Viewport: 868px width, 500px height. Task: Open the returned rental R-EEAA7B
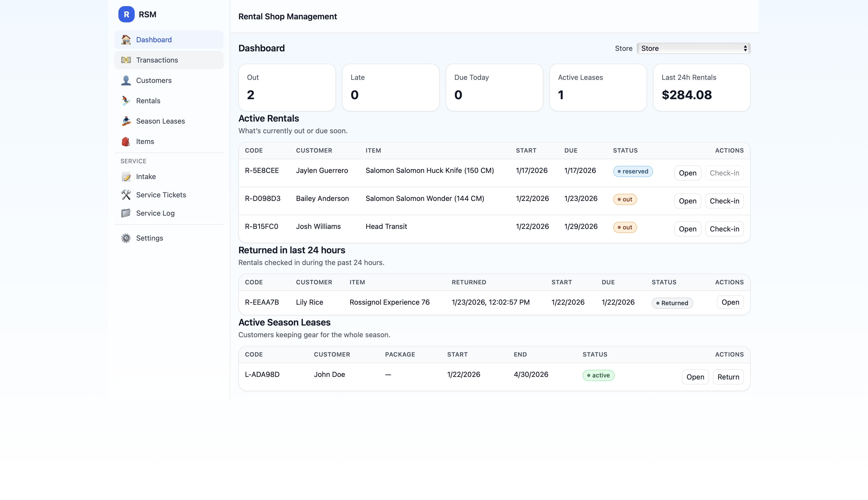pos(730,302)
